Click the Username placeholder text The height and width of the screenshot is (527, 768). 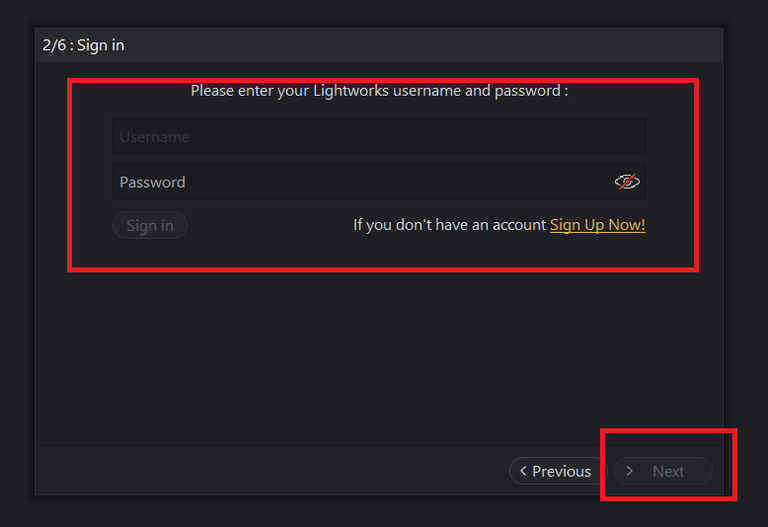click(x=154, y=137)
